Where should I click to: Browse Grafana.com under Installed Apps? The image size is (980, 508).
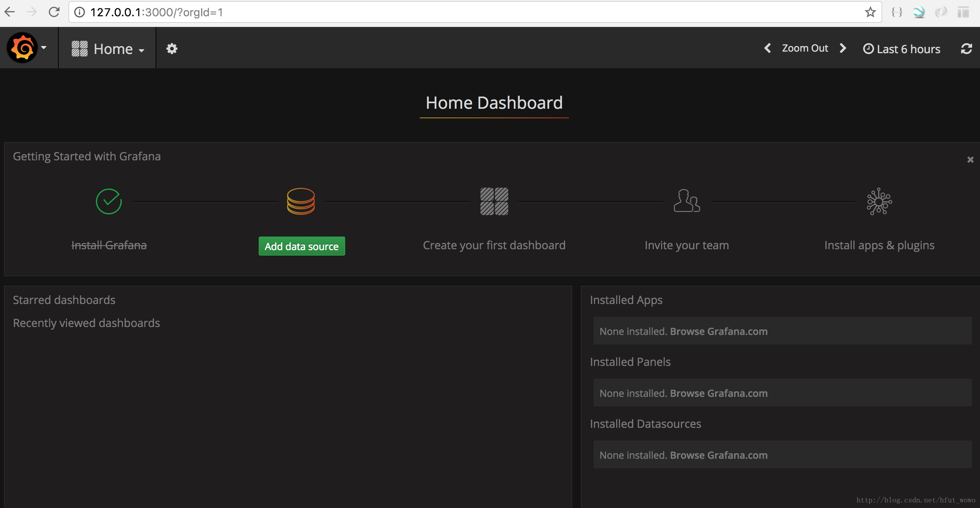click(719, 331)
